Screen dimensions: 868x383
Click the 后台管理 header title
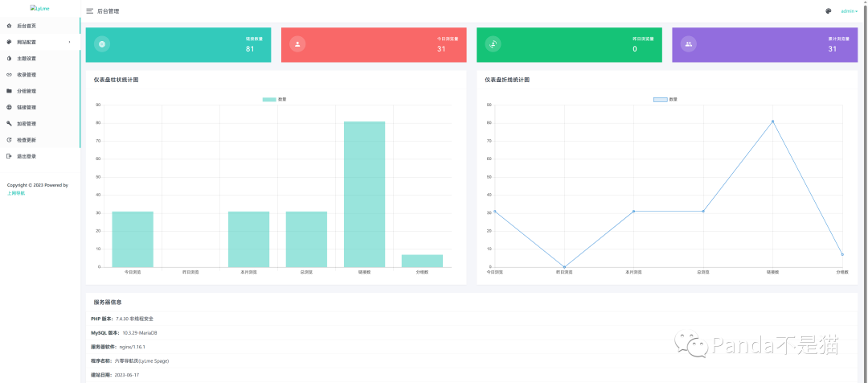108,11
